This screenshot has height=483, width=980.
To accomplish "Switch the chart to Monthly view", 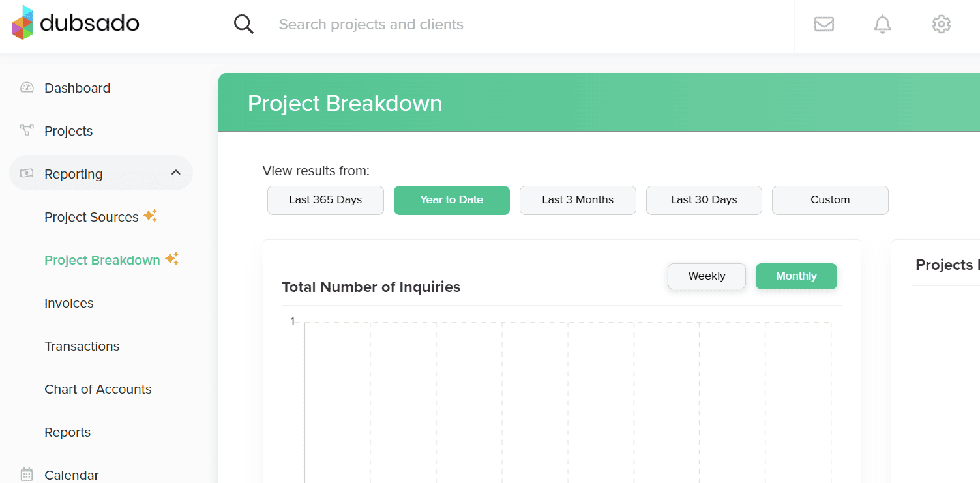I will (795, 276).
